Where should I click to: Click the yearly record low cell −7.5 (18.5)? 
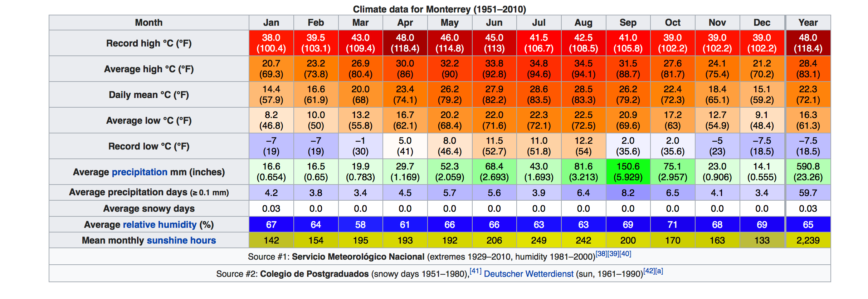(x=808, y=146)
